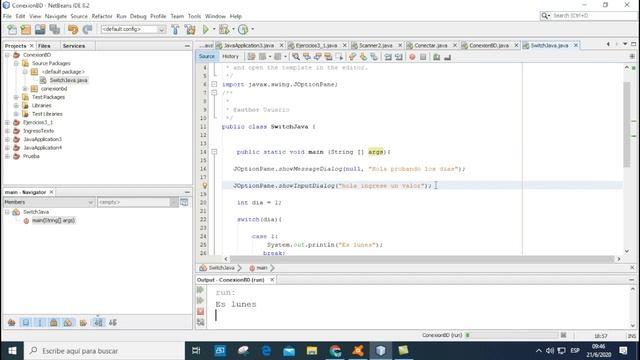Viewport: 640px width, 360px height.
Task: Click the Profile Project toolbar icon
Action: pyautogui.click(x=243, y=29)
